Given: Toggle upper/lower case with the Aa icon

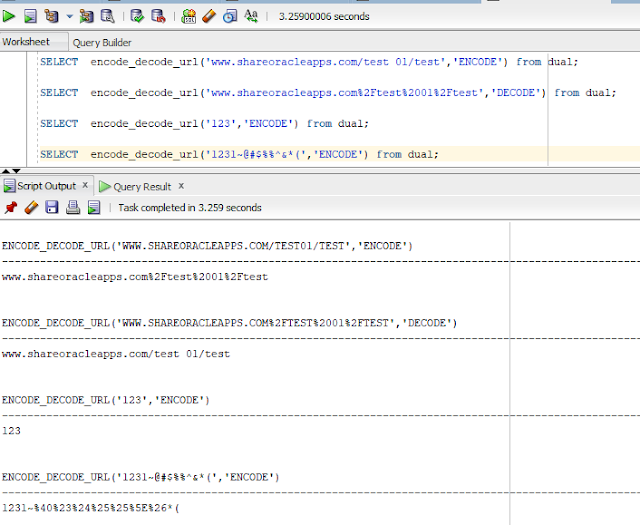Looking at the screenshot, I should [x=251, y=16].
